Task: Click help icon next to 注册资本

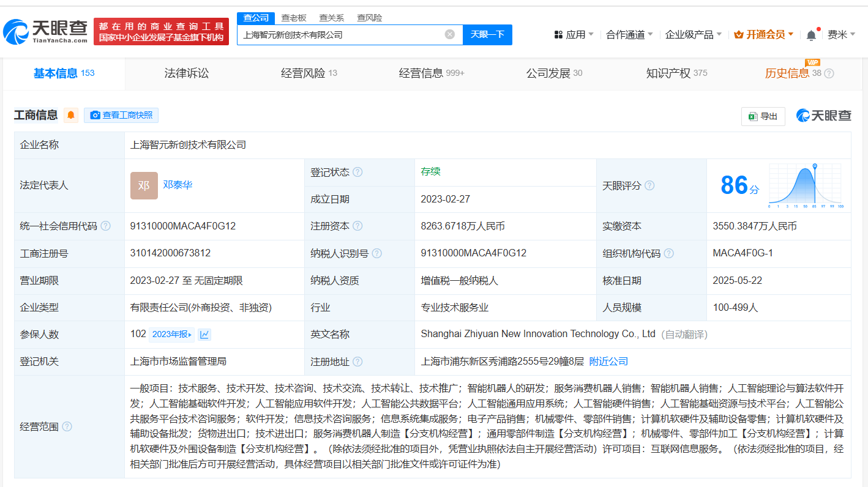Action: point(357,226)
